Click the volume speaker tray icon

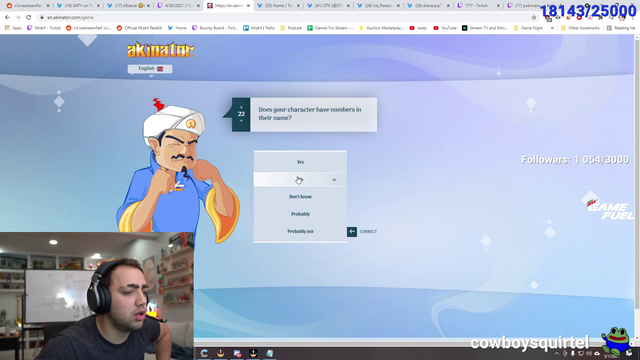[x=589, y=353]
